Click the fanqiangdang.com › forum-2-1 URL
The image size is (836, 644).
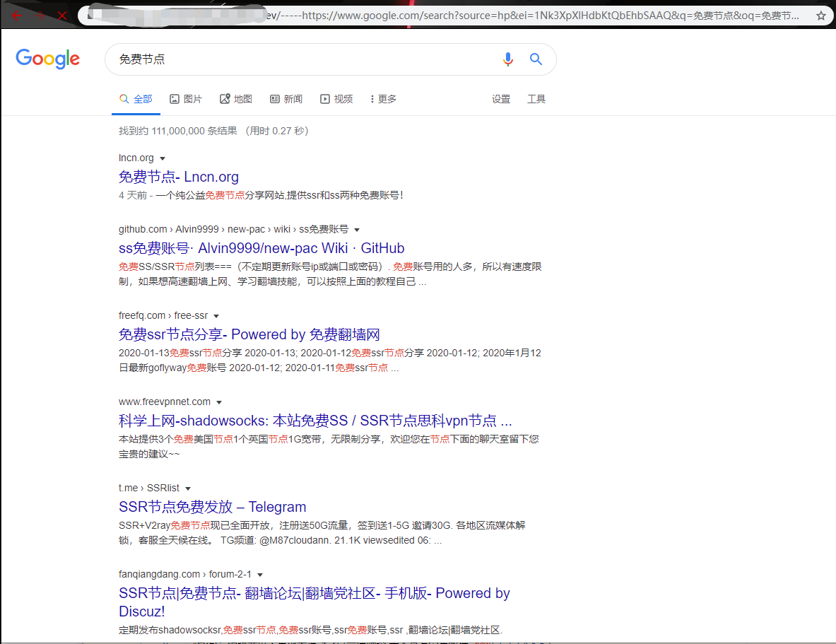pyautogui.click(x=184, y=575)
